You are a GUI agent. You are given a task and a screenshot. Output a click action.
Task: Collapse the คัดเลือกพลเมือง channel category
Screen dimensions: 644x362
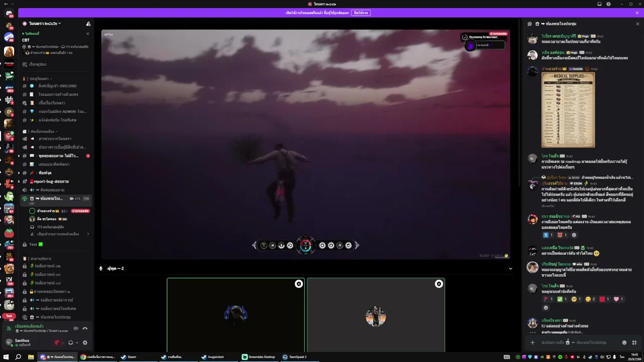(44, 131)
